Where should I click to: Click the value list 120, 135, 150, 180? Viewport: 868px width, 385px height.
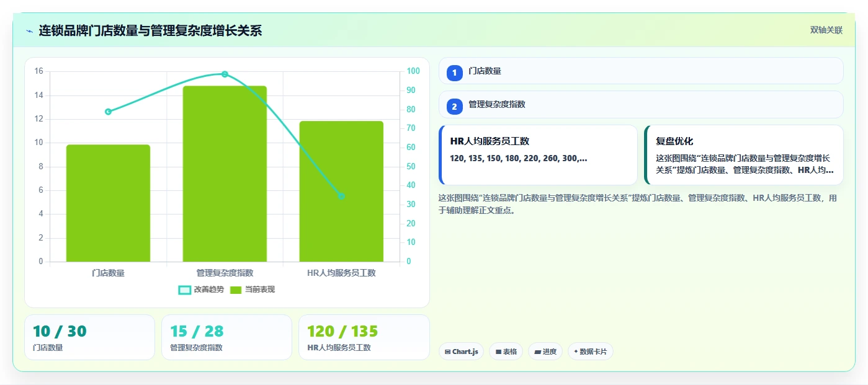point(519,158)
